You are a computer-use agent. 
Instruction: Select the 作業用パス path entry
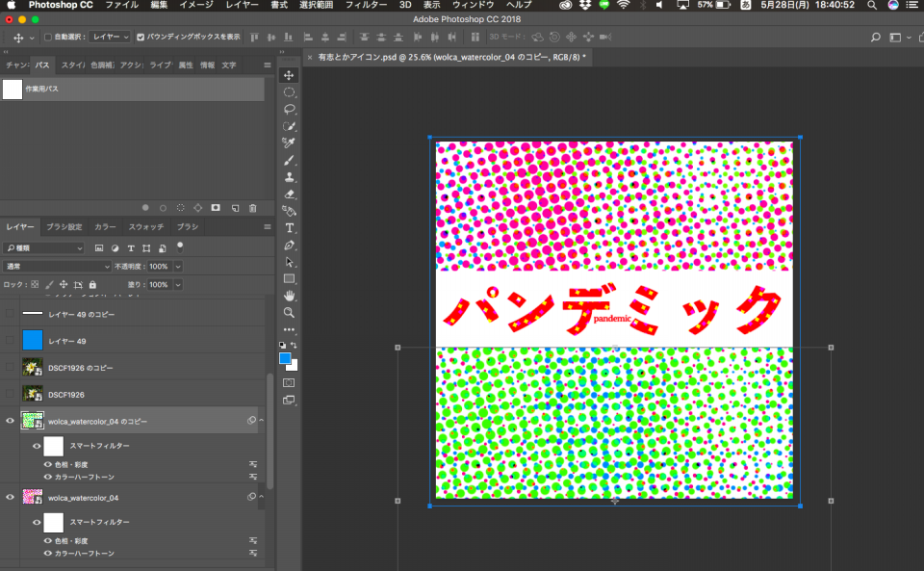[44, 89]
